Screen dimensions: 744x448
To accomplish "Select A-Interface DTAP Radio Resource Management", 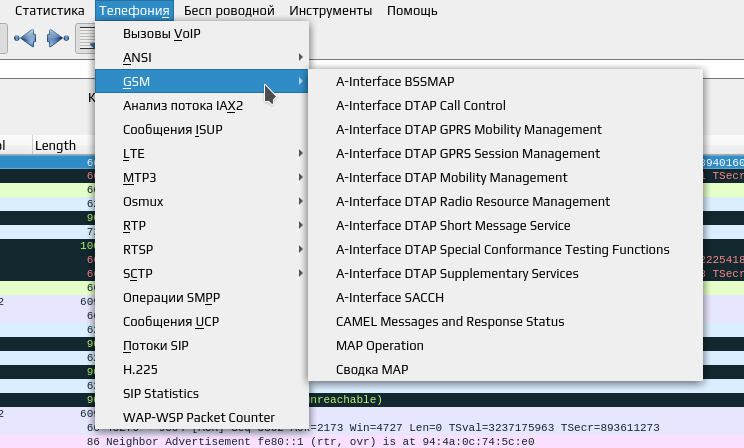I will (x=505, y=202).
